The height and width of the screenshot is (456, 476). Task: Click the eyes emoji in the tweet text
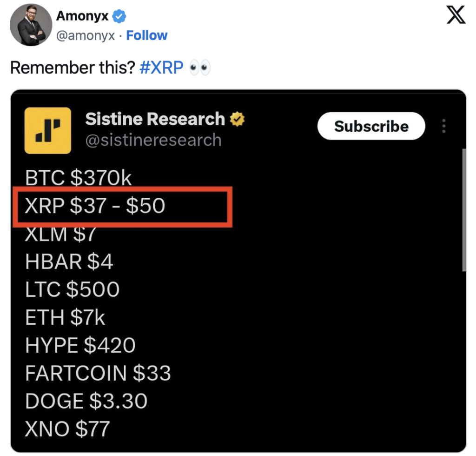tap(200, 67)
